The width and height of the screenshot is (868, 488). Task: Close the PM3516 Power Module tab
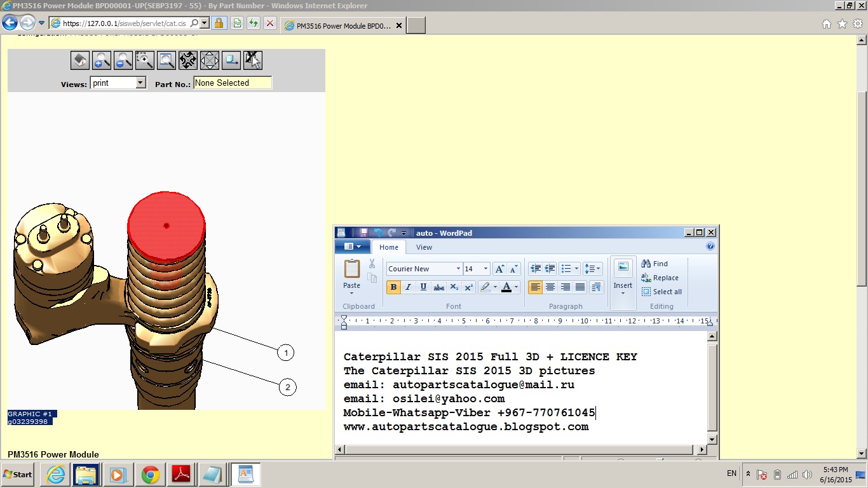(x=399, y=26)
